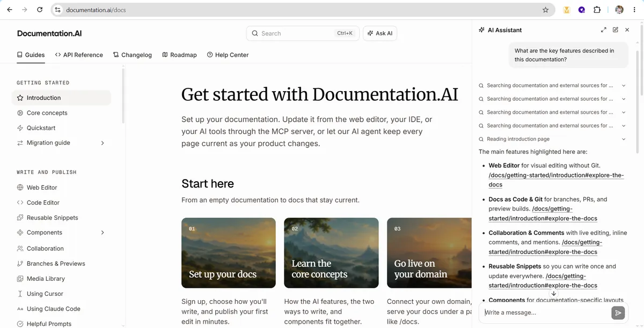This screenshot has height=328, width=644.
Task: Open the Go live on your domain card
Action: 429,253
